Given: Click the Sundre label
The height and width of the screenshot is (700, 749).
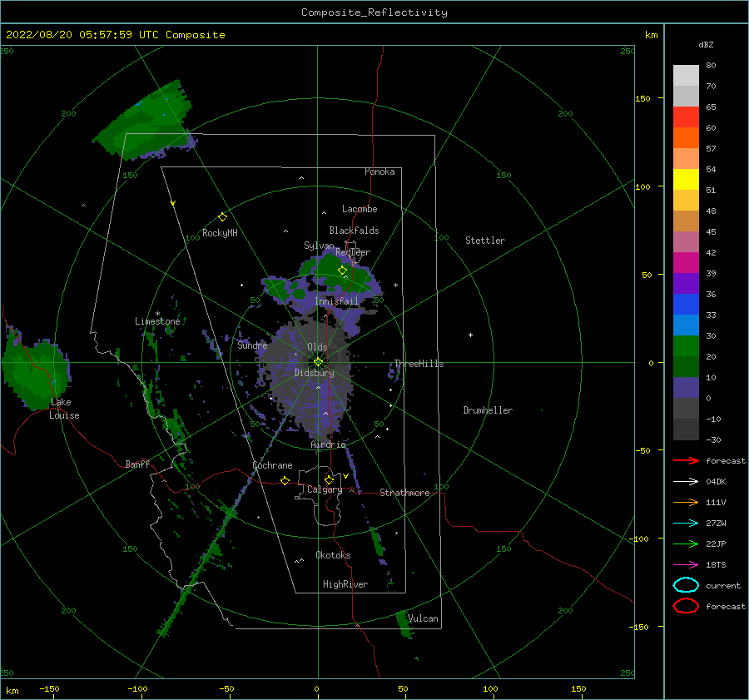Looking at the screenshot, I should pyautogui.click(x=252, y=345).
